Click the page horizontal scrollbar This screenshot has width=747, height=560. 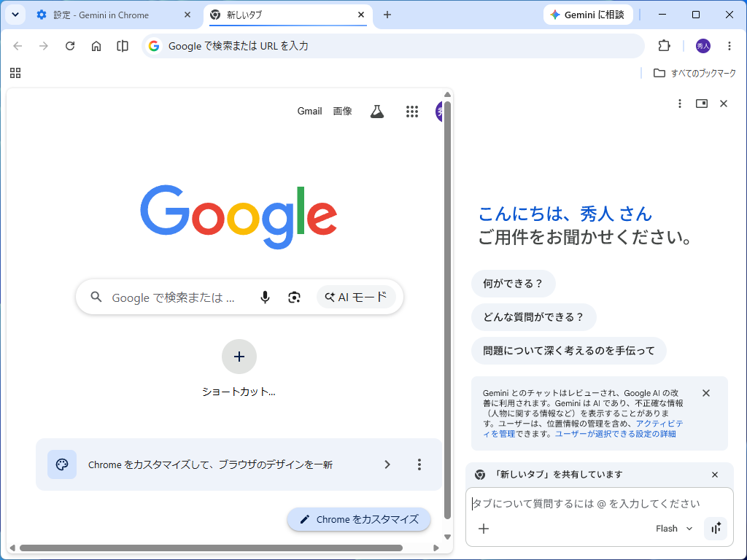(211, 548)
